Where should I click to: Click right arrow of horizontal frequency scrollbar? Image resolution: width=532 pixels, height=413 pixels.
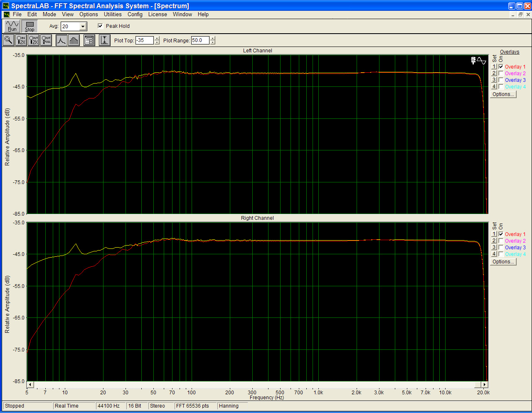coord(484,384)
